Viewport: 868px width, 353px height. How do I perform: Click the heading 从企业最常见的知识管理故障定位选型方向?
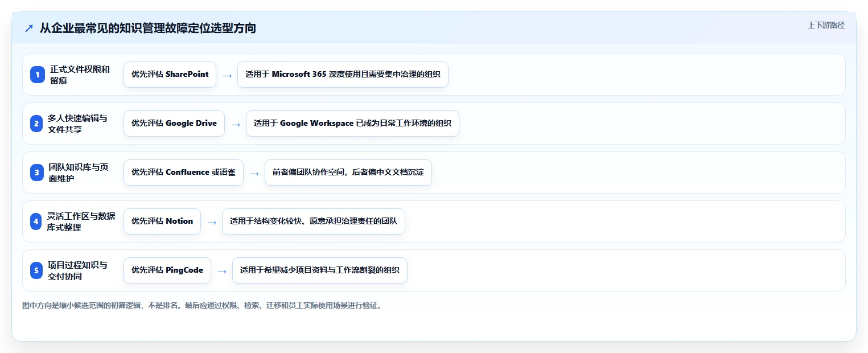click(148, 28)
